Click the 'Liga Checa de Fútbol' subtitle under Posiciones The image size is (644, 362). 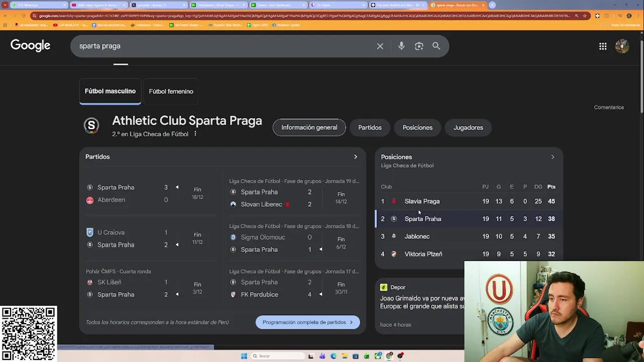[407, 165]
